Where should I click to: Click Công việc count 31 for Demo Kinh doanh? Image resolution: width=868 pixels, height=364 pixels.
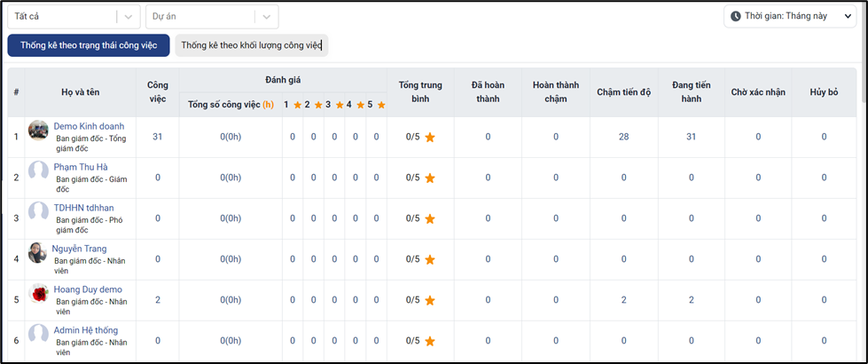(158, 137)
